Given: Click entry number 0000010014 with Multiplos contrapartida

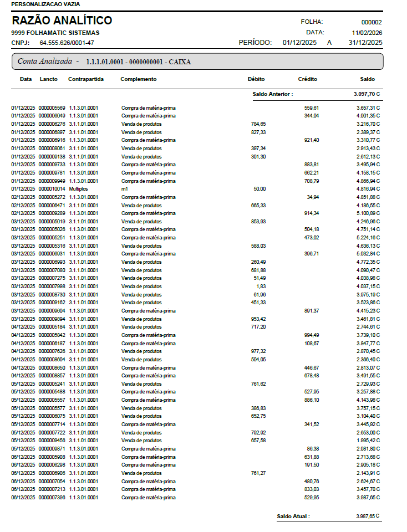Looking at the screenshot, I should [x=52, y=189].
